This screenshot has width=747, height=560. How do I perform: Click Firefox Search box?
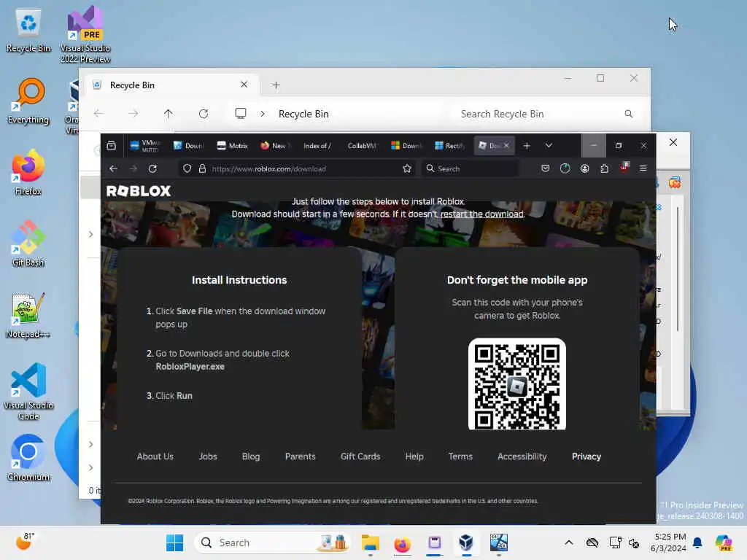471,168
